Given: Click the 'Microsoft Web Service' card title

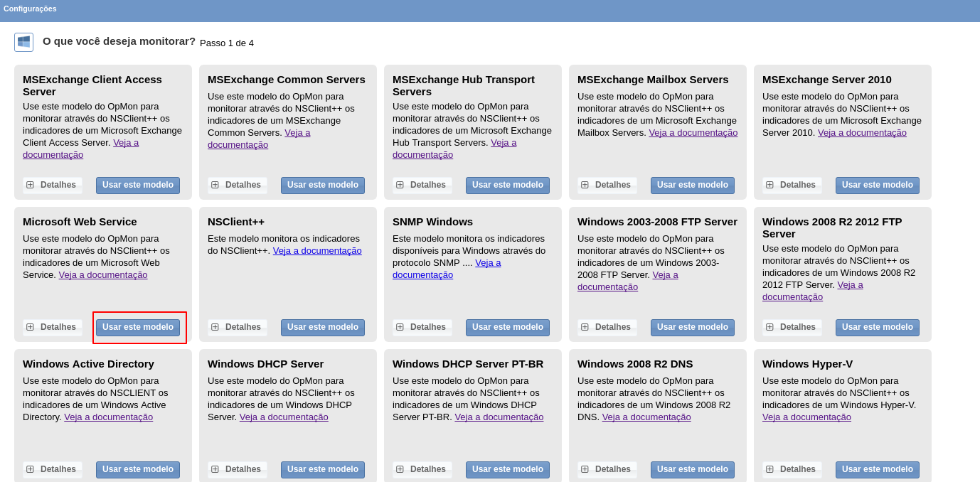Looking at the screenshot, I should pyautogui.click(x=80, y=222).
